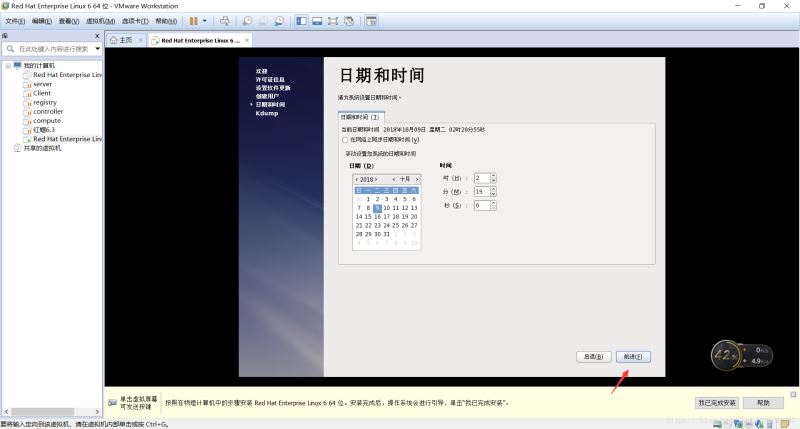Switch to the 主页 tab

pos(121,40)
